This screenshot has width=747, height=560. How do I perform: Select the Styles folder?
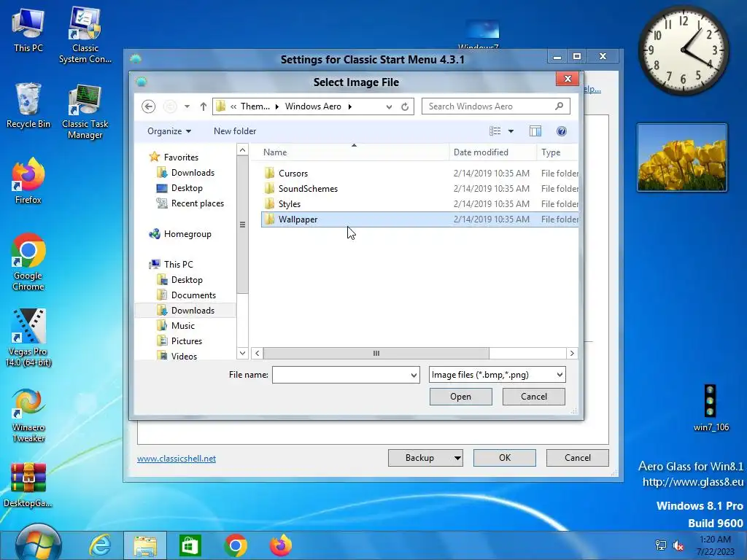click(419, 204)
